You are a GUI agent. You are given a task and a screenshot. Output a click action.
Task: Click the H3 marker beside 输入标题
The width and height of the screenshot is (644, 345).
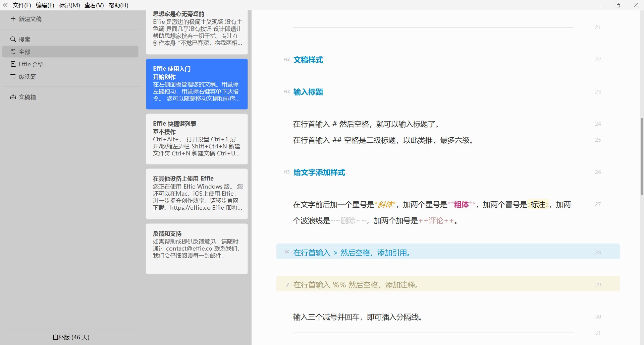click(286, 91)
